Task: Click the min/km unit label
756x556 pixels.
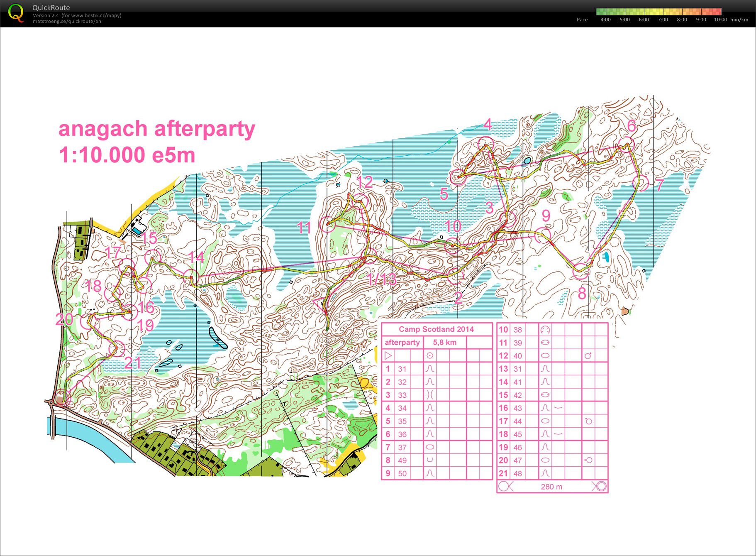Action: (x=739, y=20)
